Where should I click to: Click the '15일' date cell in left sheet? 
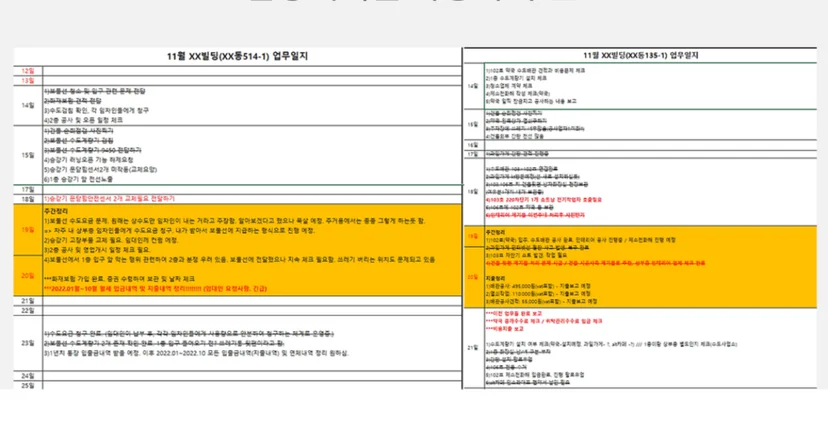pyautogui.click(x=28, y=155)
